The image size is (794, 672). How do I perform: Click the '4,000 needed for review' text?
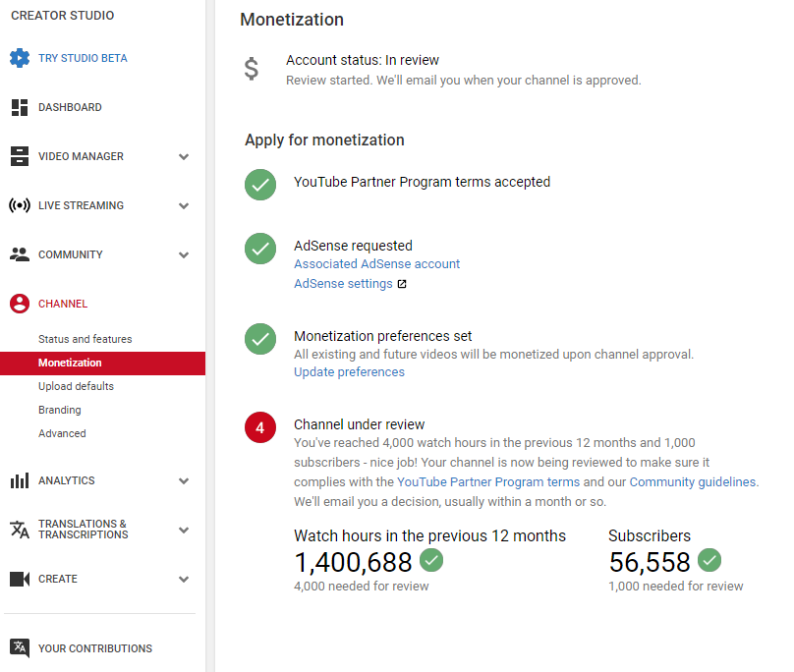tap(362, 587)
